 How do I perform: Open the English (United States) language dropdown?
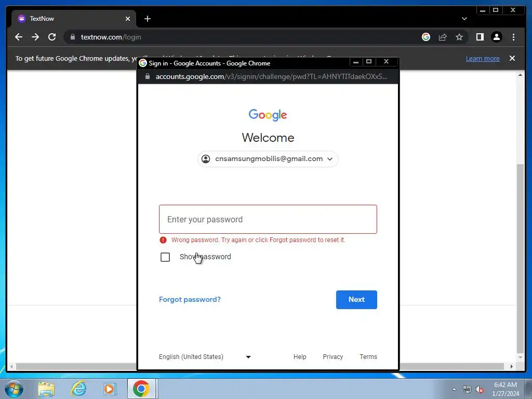(x=205, y=356)
